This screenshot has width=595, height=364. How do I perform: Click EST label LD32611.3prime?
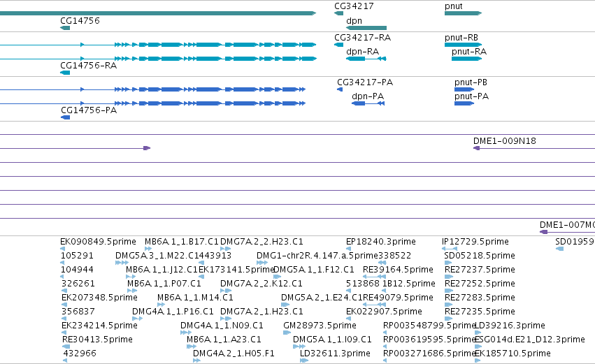[x=335, y=354]
